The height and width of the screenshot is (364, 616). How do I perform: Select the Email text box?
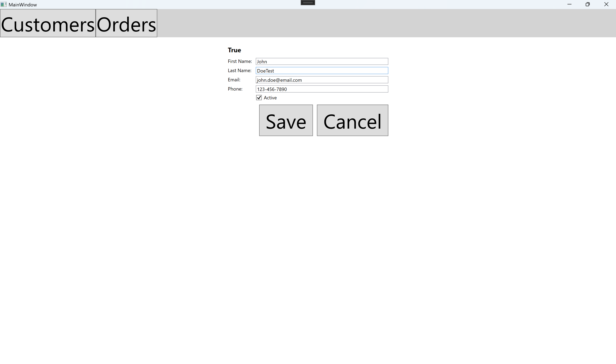pyautogui.click(x=322, y=80)
